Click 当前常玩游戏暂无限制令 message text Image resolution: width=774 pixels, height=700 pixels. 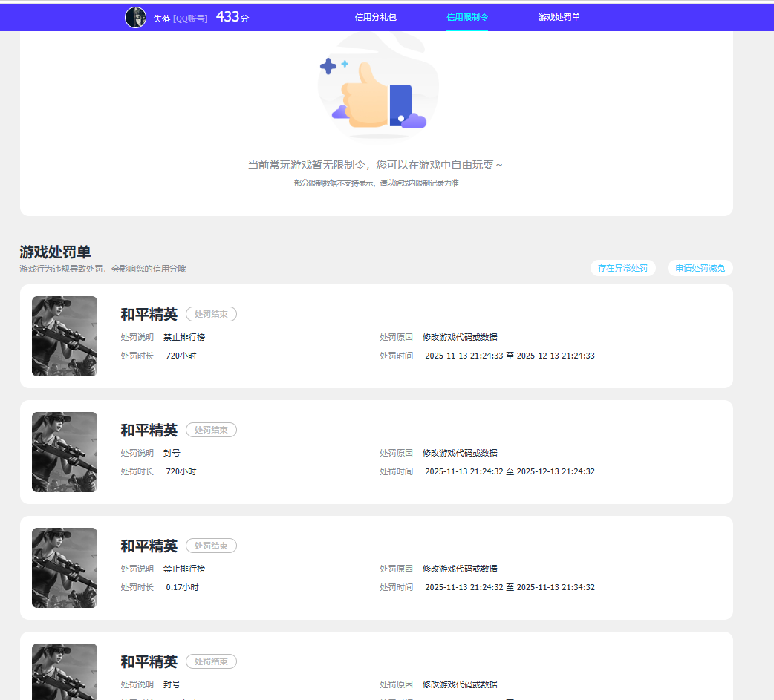375,165
